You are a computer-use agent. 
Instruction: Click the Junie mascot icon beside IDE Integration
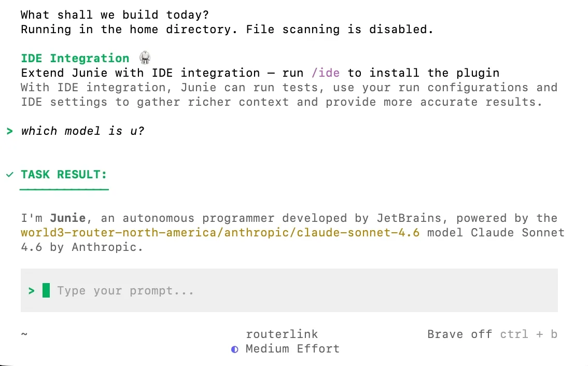pyautogui.click(x=145, y=58)
